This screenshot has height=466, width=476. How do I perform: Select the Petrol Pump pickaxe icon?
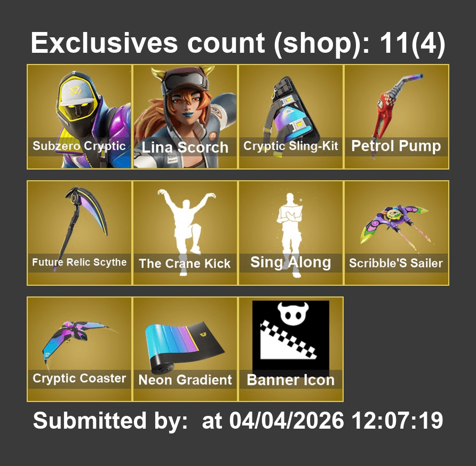tap(396, 117)
